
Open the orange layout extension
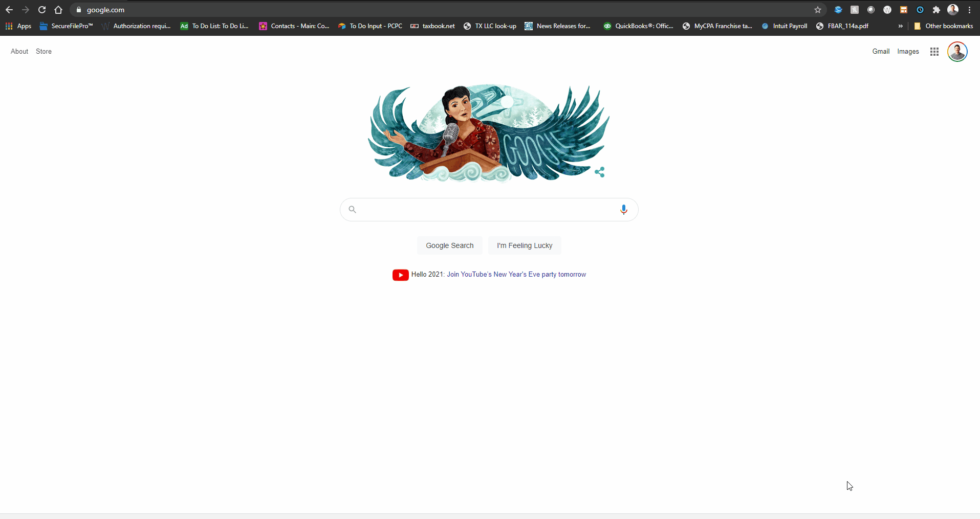tap(904, 10)
